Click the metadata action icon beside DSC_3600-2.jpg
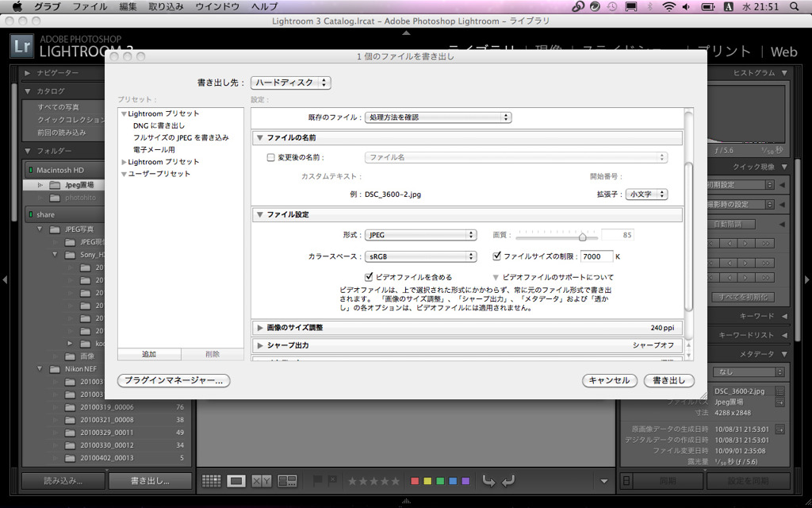Screen dimensions: 812x508 point(780,391)
